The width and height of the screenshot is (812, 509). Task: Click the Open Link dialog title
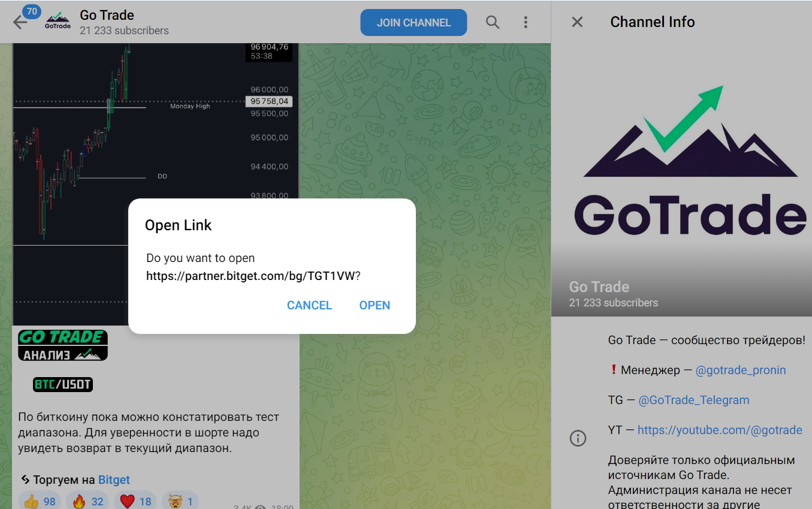(178, 225)
